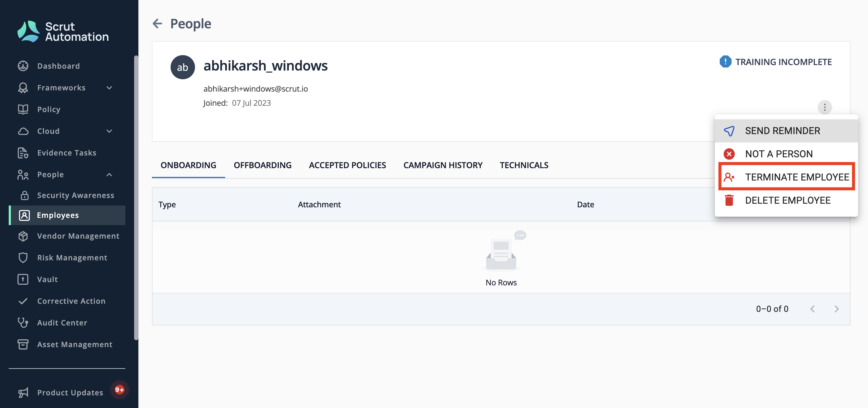Viewport: 868px width, 408px height.
Task: Click the Risk Management shield icon
Action: pos(23,258)
